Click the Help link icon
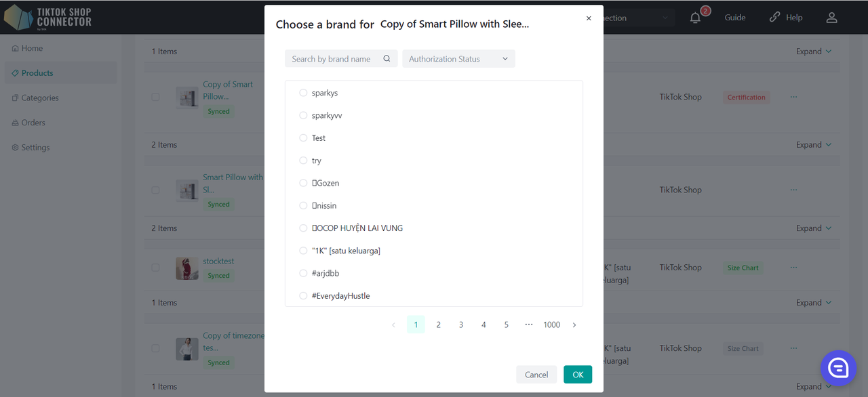This screenshot has width=868, height=397. pyautogui.click(x=774, y=18)
